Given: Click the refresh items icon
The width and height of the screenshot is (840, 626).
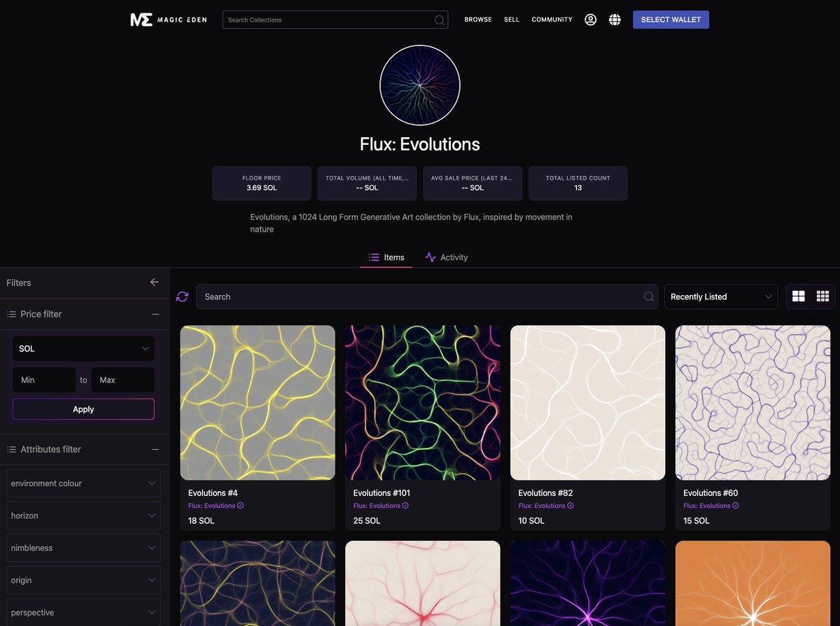Looking at the screenshot, I should point(182,297).
